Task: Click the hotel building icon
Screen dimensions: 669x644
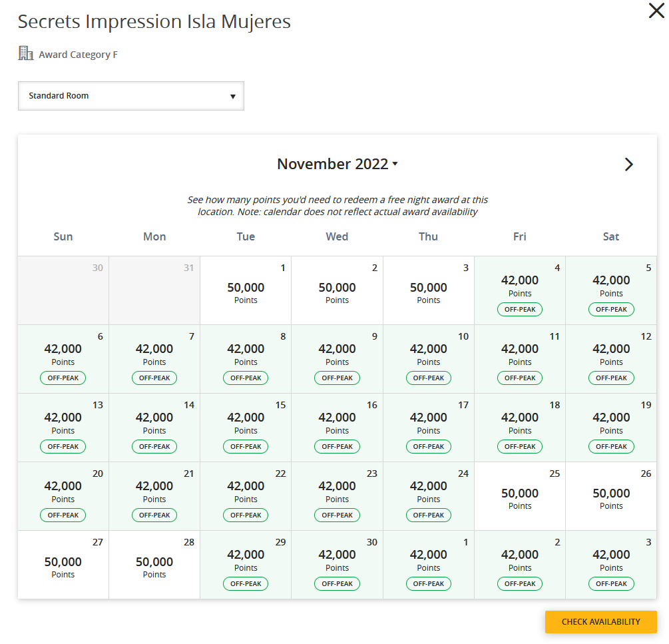Action: [25, 53]
